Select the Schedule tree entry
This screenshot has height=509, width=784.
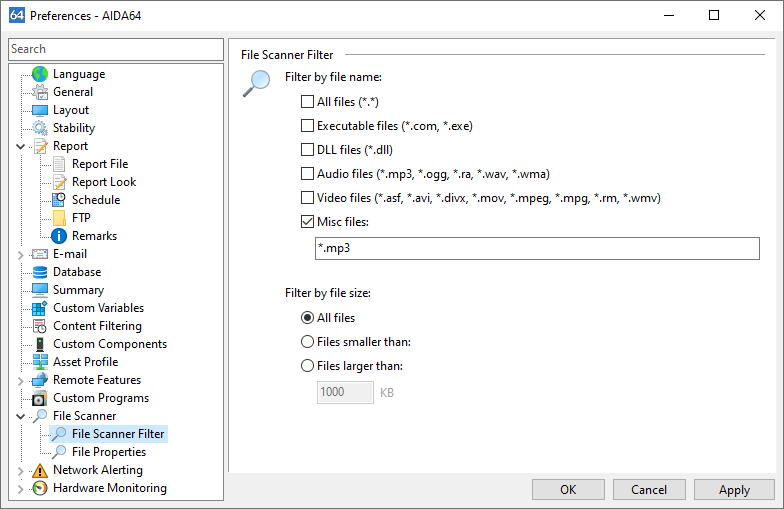(x=96, y=200)
